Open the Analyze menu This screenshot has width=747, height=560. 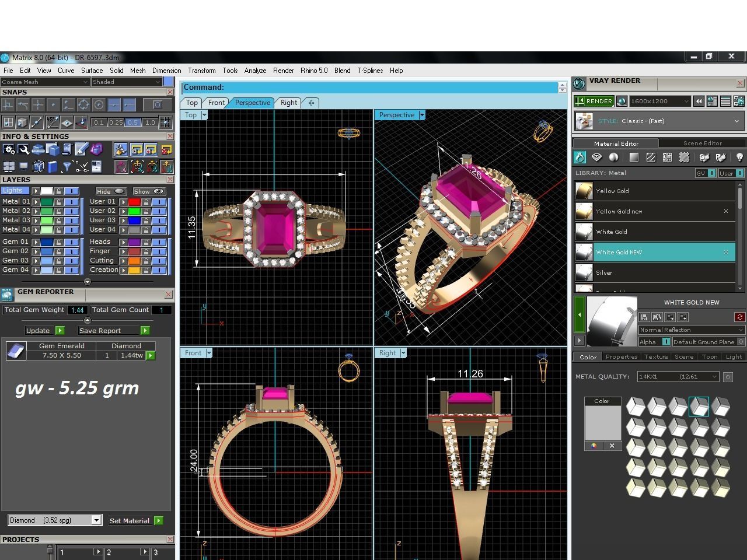coord(255,71)
